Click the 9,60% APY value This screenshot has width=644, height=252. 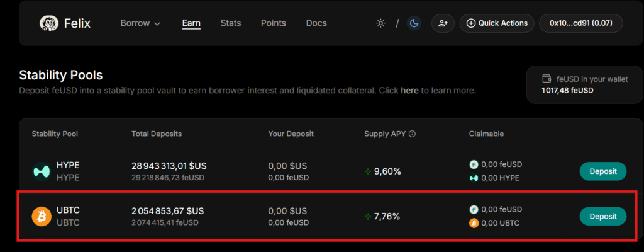(387, 171)
